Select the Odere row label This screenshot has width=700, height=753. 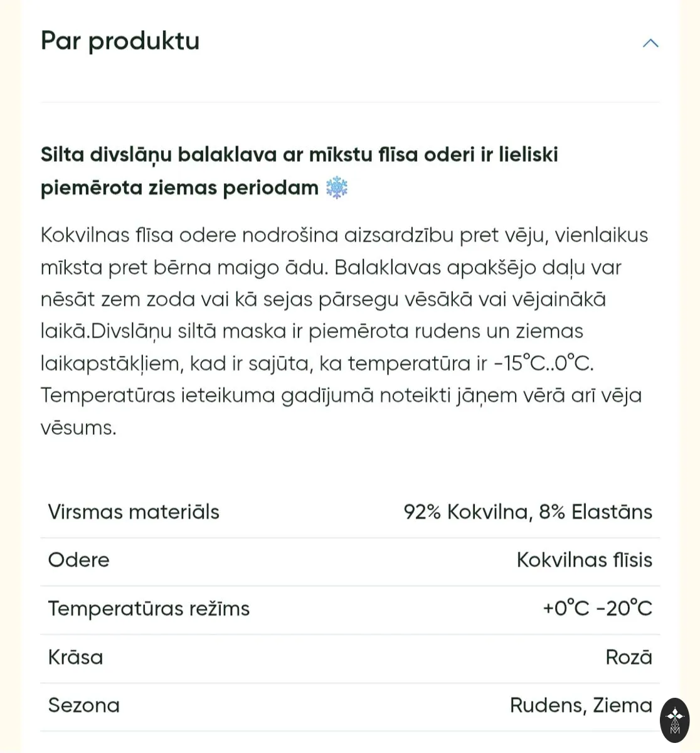pyautogui.click(x=79, y=560)
